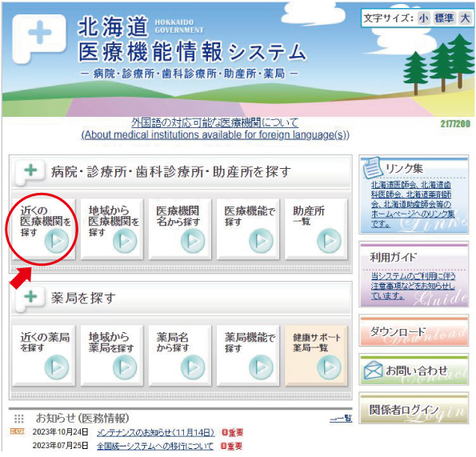Open the 利用ガイド description link

click(413, 286)
